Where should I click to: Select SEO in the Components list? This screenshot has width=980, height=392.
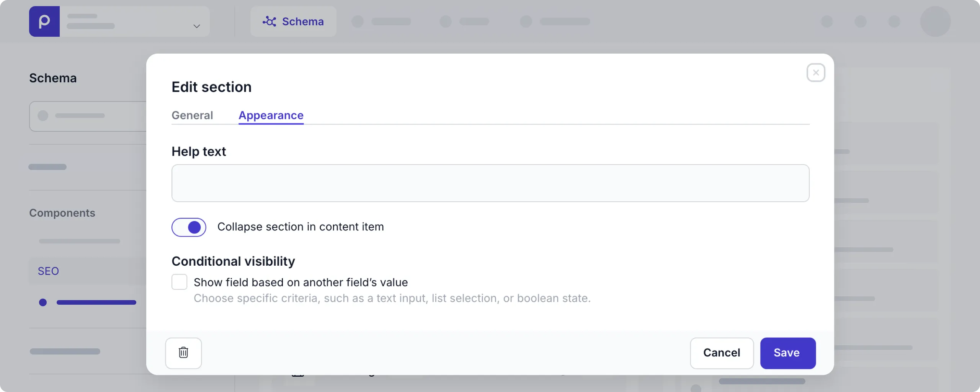pyautogui.click(x=48, y=271)
